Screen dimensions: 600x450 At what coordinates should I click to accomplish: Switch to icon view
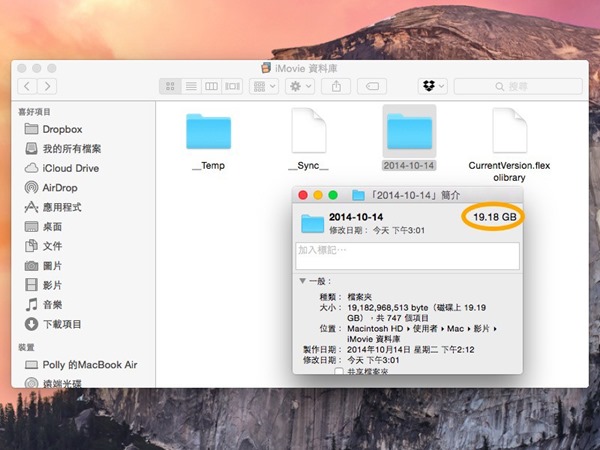click(170, 86)
